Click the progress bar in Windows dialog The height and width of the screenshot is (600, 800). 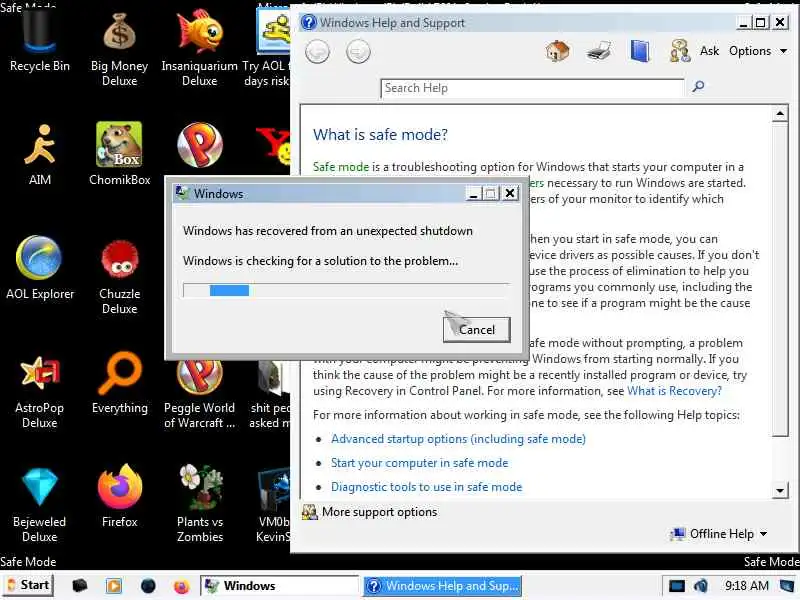point(346,290)
